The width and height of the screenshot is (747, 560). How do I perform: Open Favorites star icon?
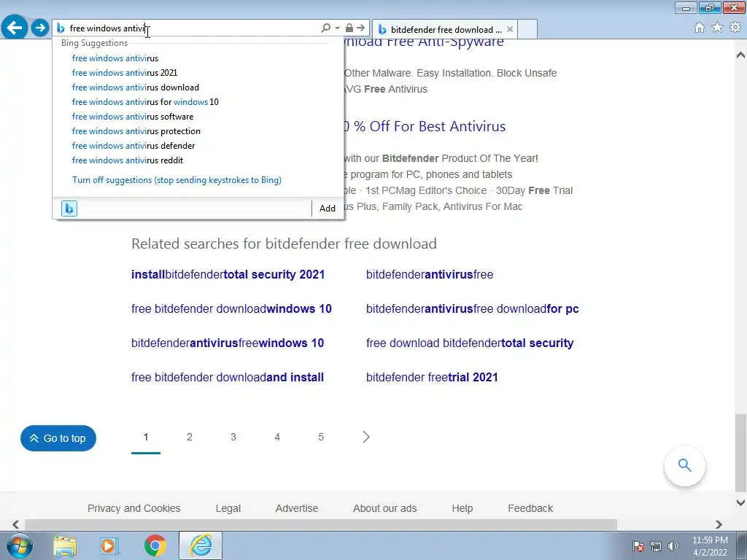pyautogui.click(x=717, y=28)
